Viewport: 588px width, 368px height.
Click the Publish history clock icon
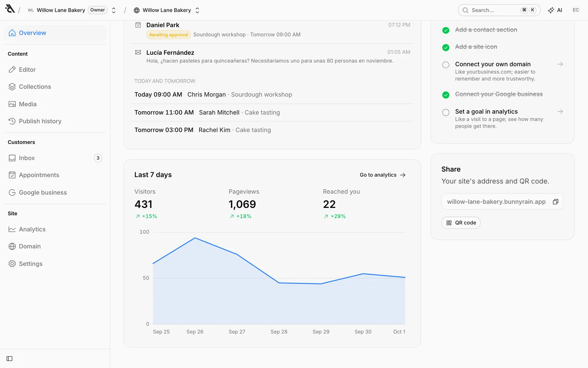pos(12,121)
